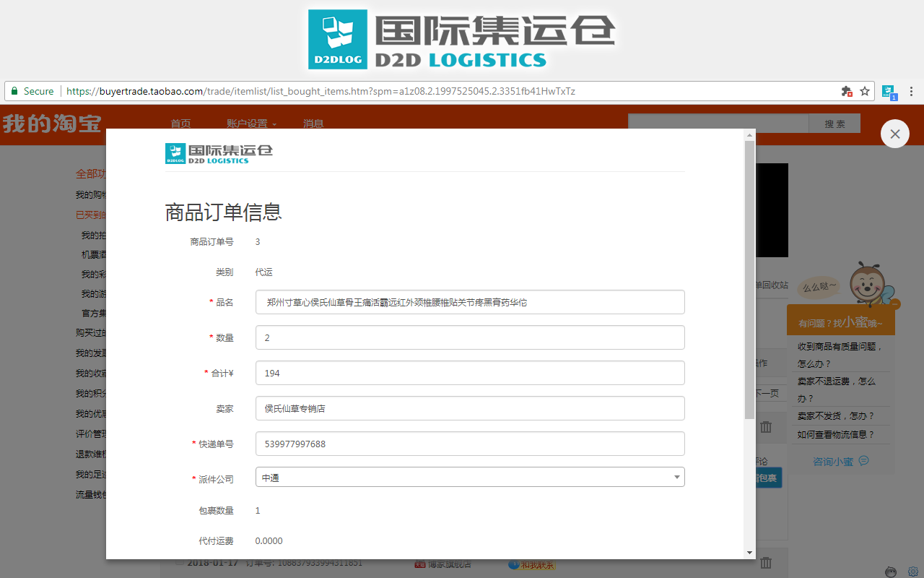The height and width of the screenshot is (578, 924).
Task: Click the popup scrollbar up arrow
Action: click(x=749, y=135)
